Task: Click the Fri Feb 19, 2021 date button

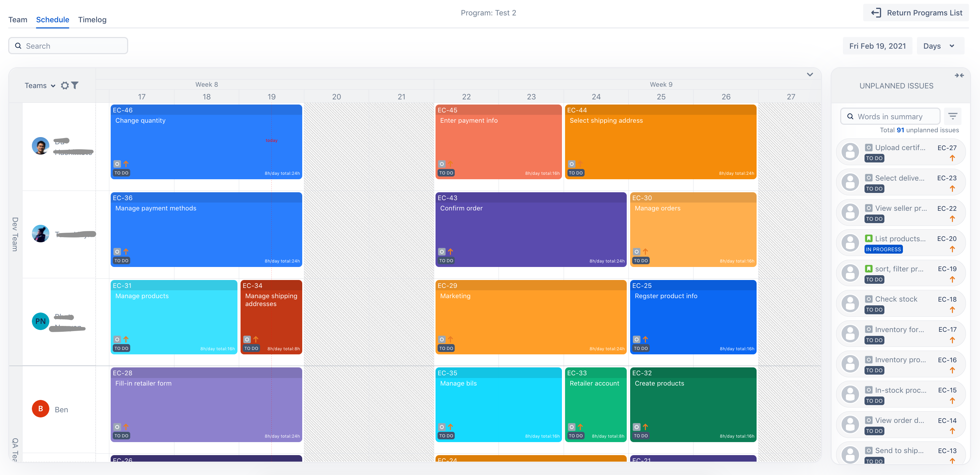Action: pyautogui.click(x=877, y=46)
